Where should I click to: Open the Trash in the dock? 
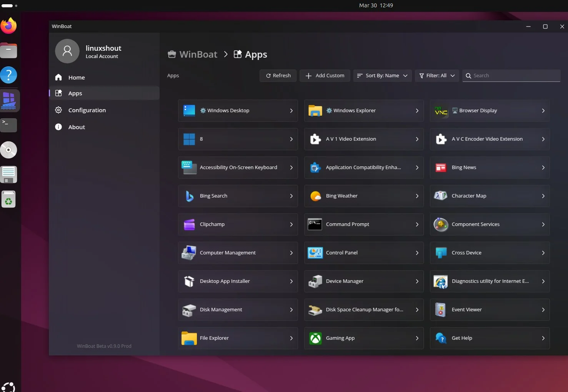pyautogui.click(x=9, y=199)
